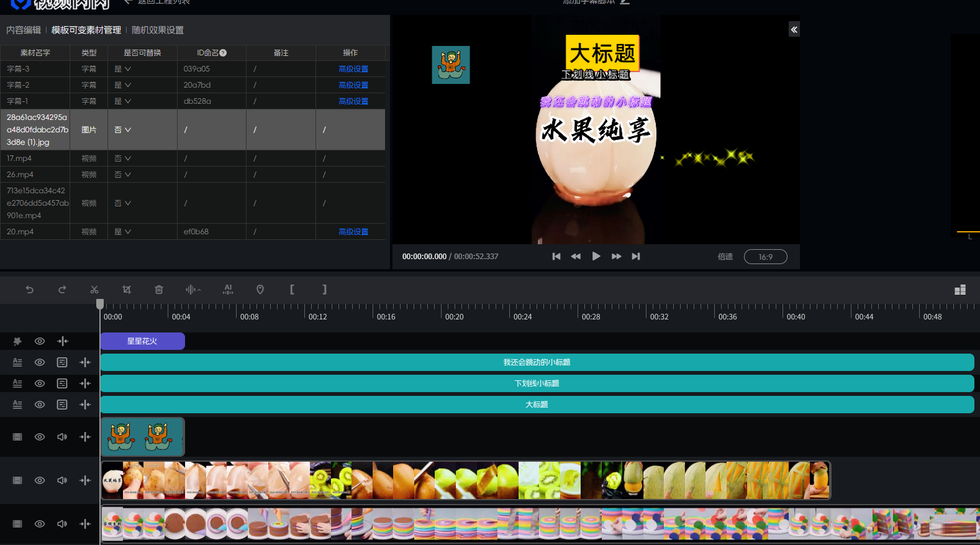Open replaceable dropdown for 字幕-2
This screenshot has height=545, width=980.
coord(123,85)
